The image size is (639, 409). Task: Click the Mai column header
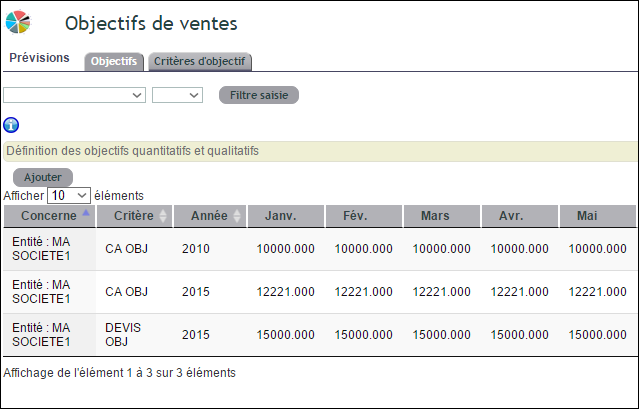(597, 216)
